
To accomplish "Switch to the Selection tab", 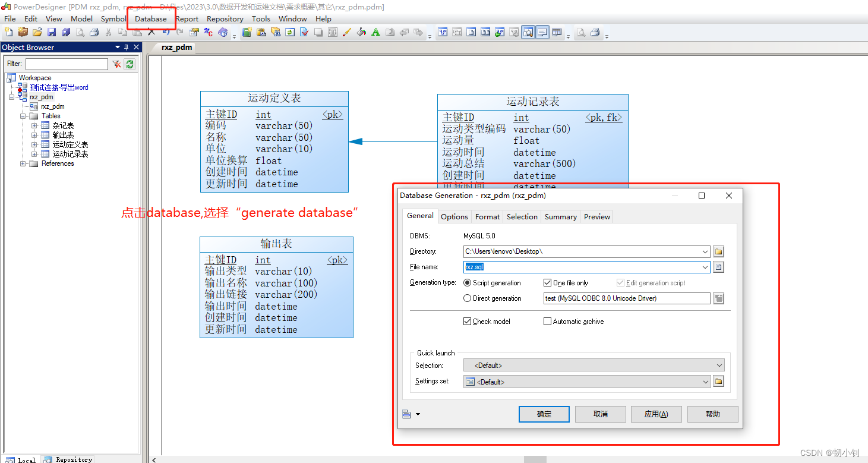I will [522, 217].
